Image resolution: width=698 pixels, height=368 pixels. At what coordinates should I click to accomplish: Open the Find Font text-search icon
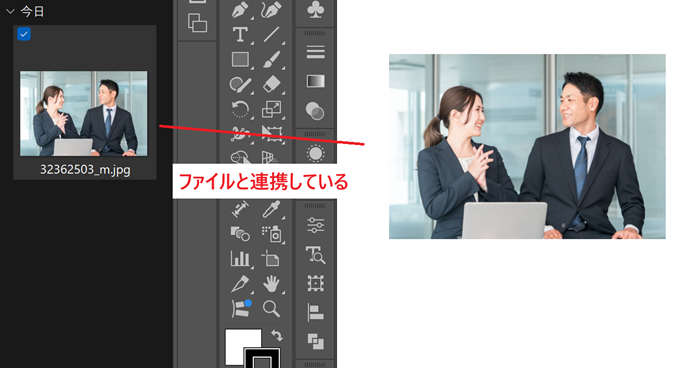coord(315,255)
